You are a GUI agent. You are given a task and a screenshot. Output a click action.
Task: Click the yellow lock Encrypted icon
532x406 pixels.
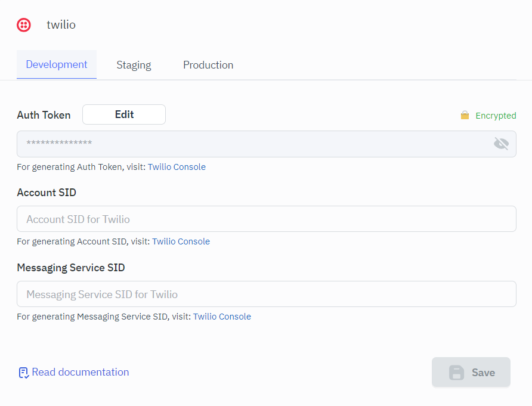click(465, 116)
